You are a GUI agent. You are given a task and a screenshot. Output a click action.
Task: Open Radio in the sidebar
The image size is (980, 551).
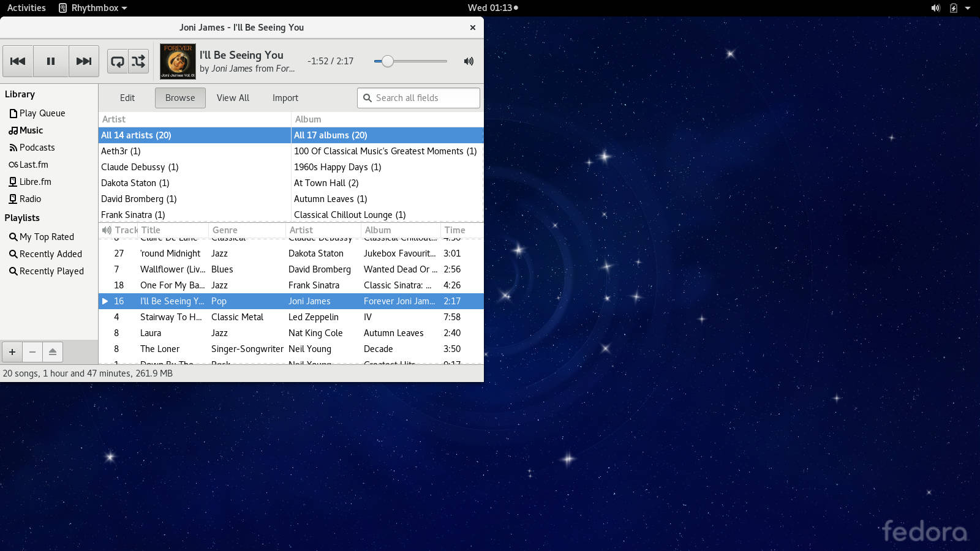25,199
